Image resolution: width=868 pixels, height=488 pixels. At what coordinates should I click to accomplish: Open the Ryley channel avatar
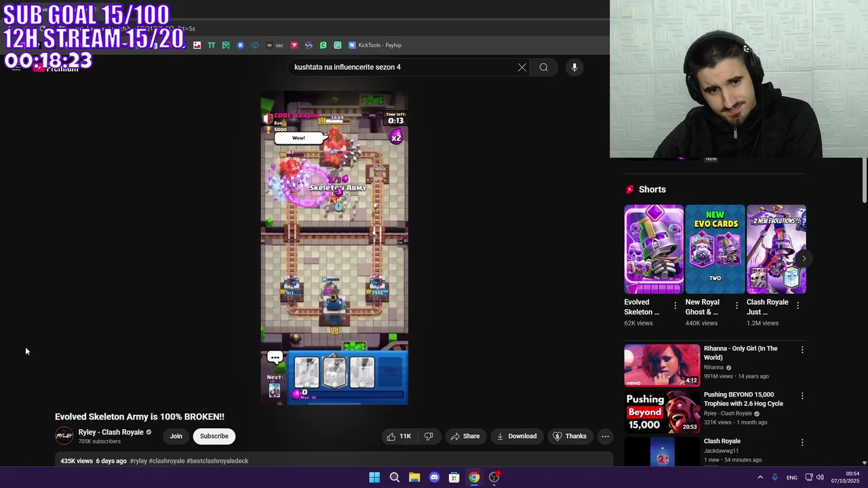[x=64, y=436]
